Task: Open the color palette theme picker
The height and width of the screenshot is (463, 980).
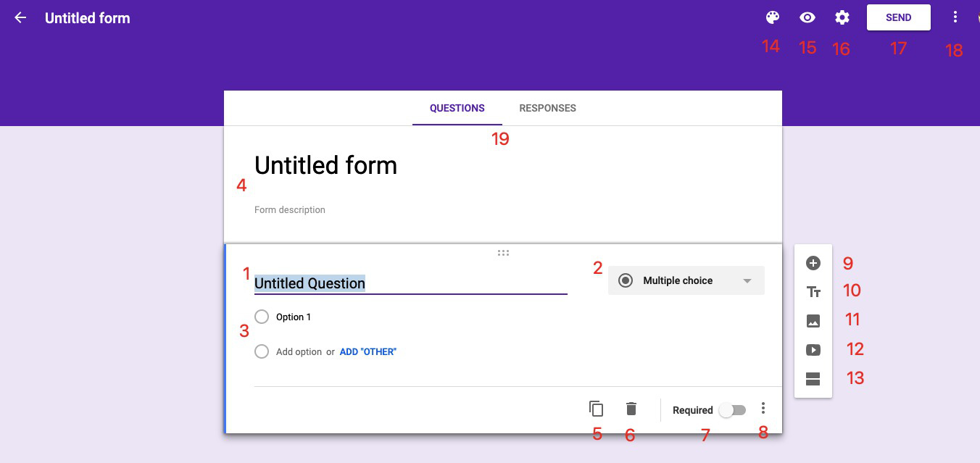Action: click(x=771, y=17)
